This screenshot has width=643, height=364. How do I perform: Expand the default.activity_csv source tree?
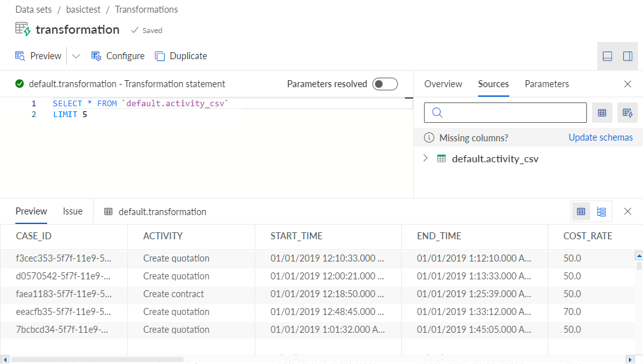point(425,158)
